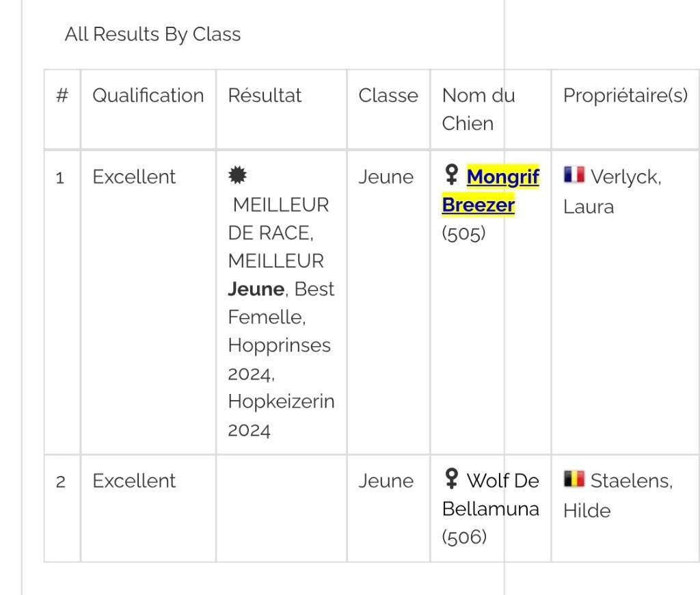Select the All Results By Class heading

[x=152, y=34]
